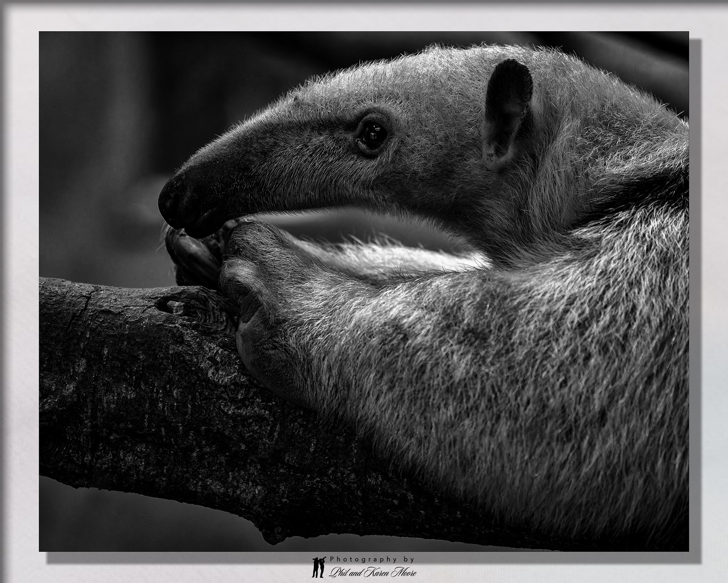
Task: Click the 'Photography by' caption text
Action: pos(372,560)
